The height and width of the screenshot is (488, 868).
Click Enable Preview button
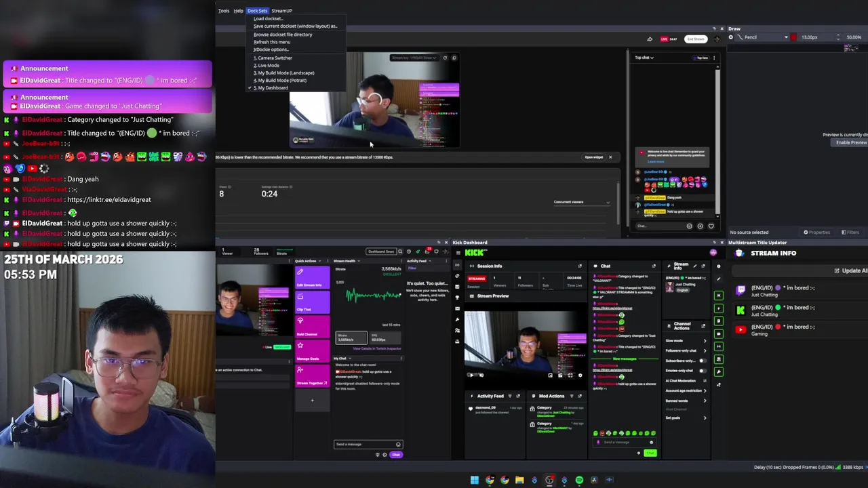(852, 142)
